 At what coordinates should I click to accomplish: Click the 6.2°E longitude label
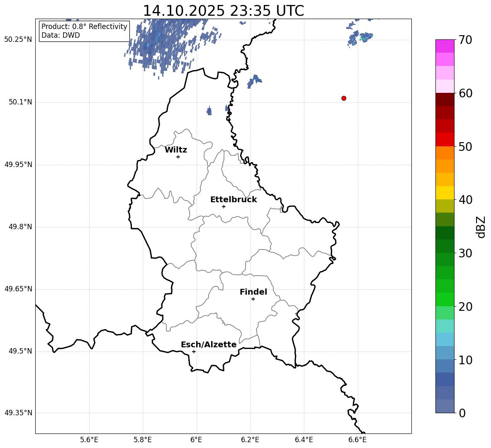[x=250, y=440]
